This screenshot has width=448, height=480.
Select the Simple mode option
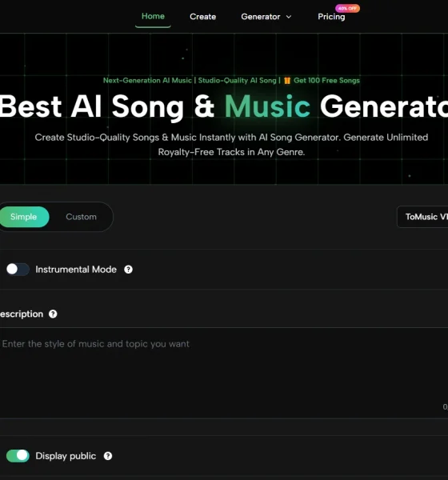23,217
